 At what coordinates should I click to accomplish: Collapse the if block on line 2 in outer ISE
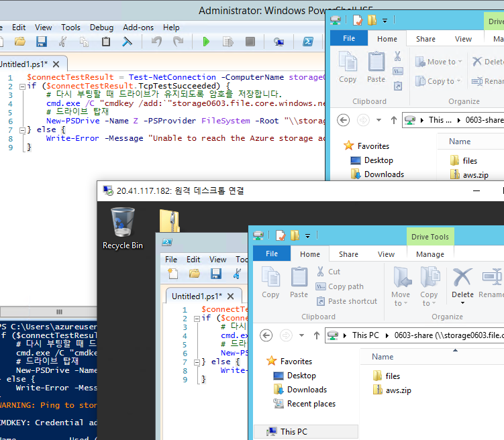click(22, 87)
